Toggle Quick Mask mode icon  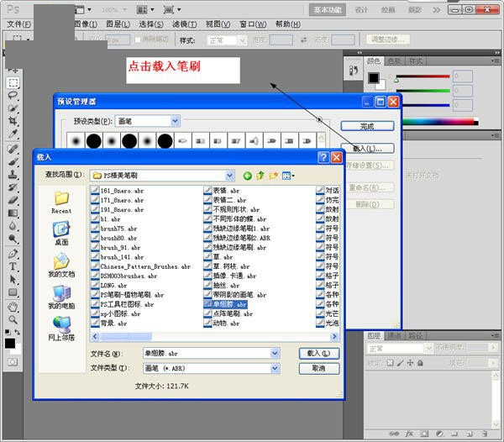click(x=13, y=362)
